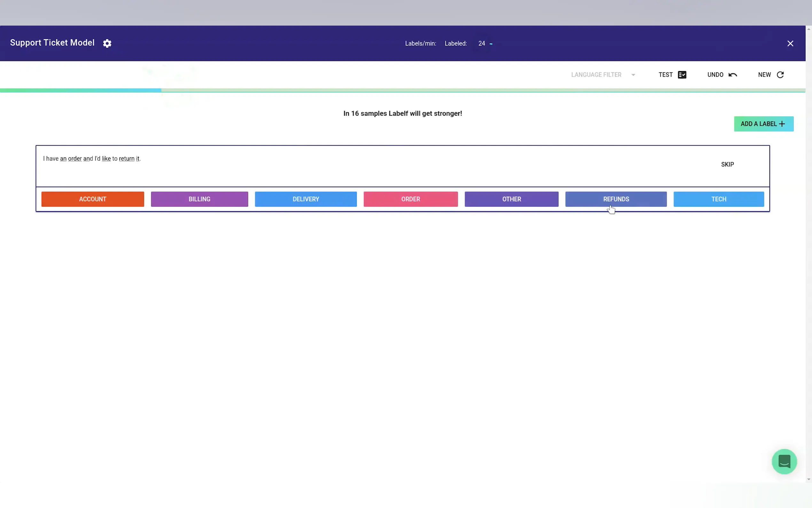
Task: Assign the Order label
Action: (410, 199)
